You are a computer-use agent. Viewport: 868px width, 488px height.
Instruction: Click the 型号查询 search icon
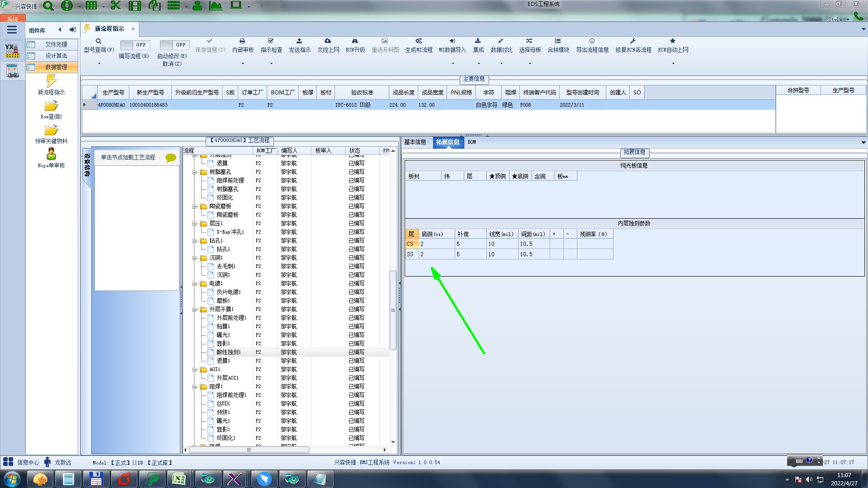click(99, 41)
